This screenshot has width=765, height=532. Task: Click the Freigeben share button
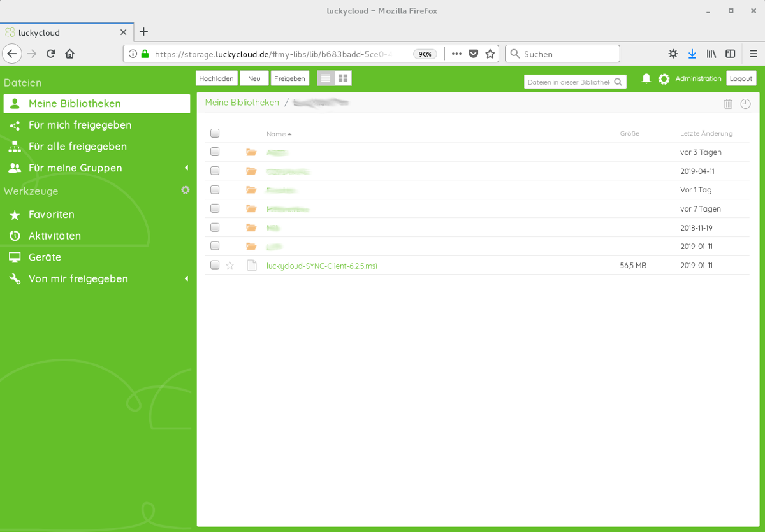click(290, 78)
